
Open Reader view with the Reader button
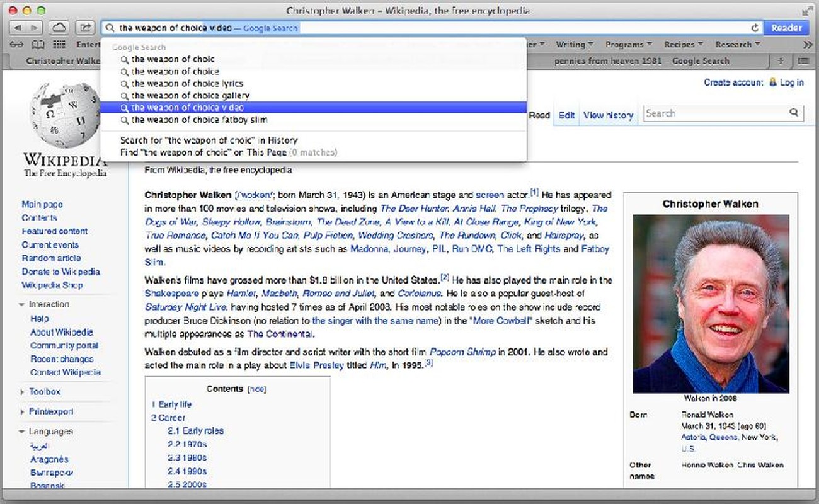(786, 28)
